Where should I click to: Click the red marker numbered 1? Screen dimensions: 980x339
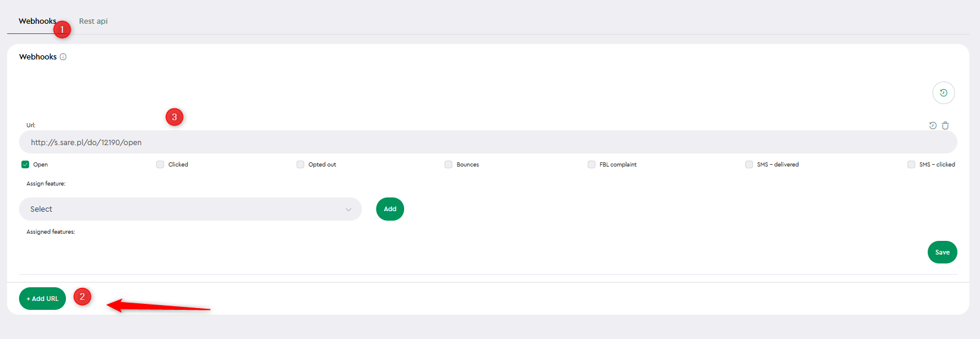pyautogui.click(x=62, y=29)
